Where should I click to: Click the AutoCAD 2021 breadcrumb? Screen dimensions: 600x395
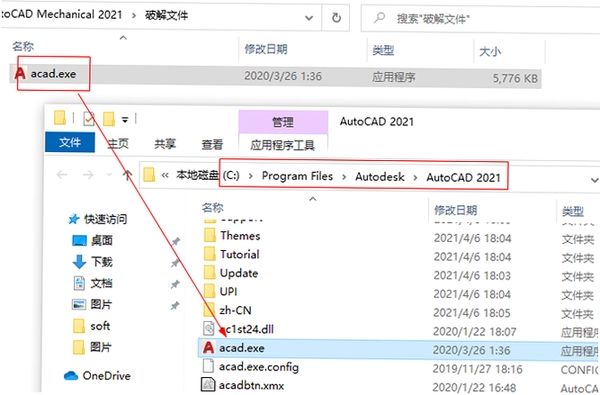coord(463,177)
